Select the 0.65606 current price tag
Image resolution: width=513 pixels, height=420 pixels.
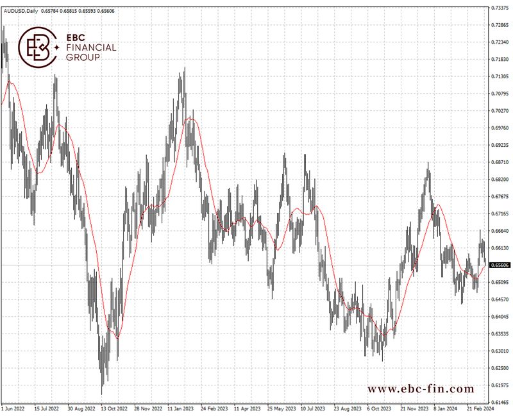498,265
